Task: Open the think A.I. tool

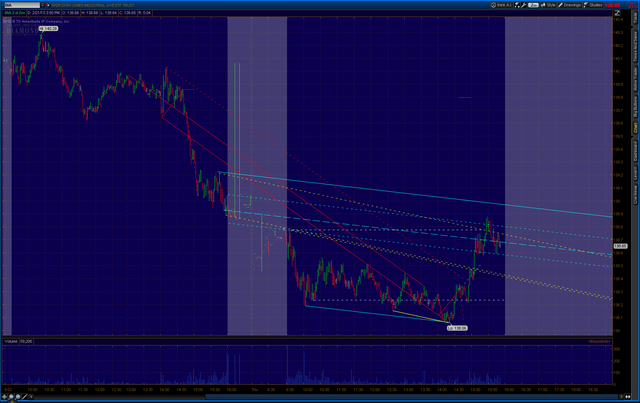Action: [x=502, y=5]
